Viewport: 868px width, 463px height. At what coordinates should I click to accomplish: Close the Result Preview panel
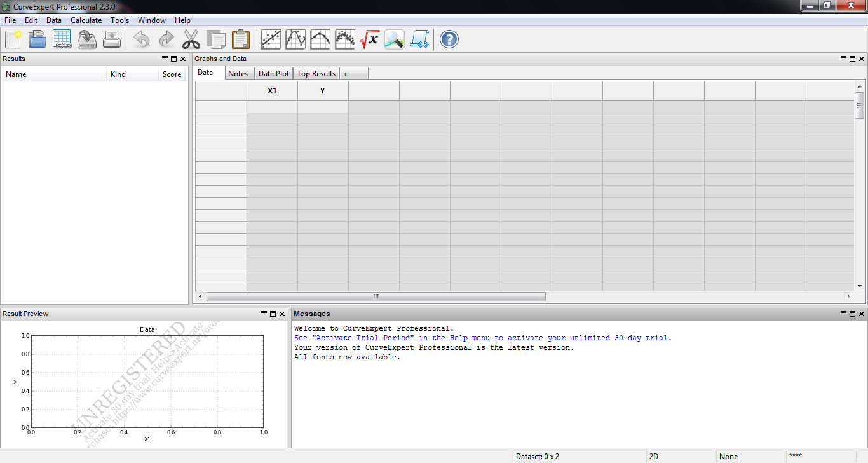pyautogui.click(x=282, y=314)
